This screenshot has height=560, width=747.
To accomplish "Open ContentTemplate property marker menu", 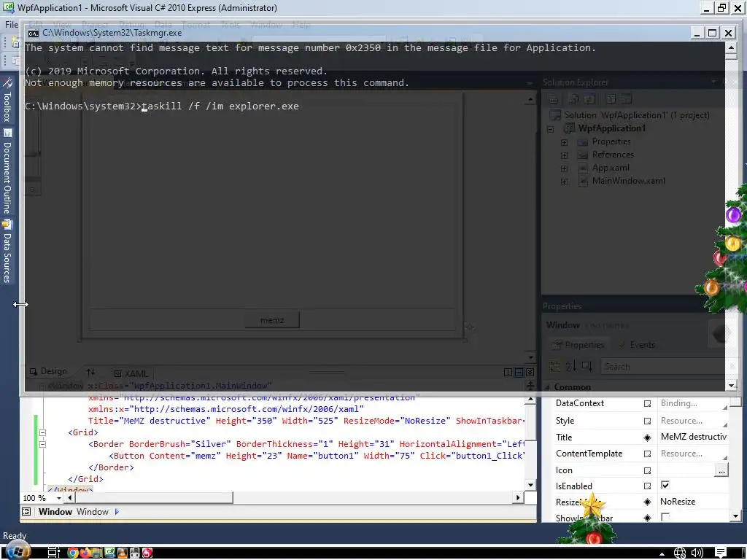I will pyautogui.click(x=648, y=454).
